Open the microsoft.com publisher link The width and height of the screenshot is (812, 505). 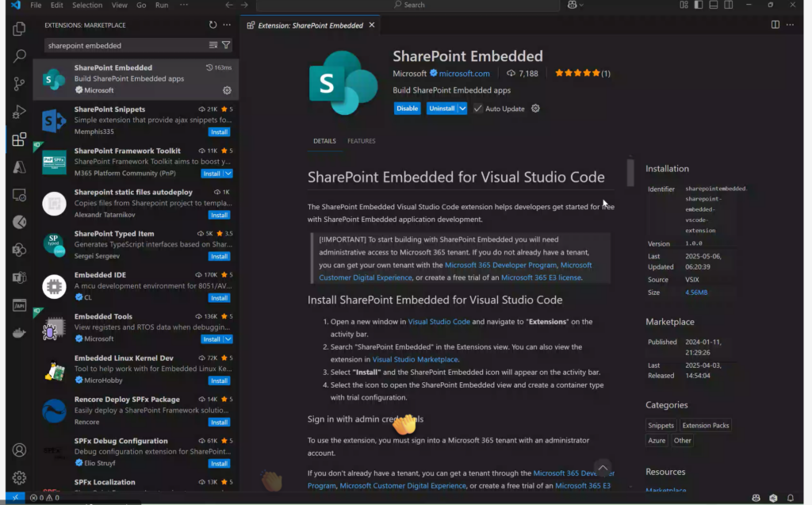point(464,74)
